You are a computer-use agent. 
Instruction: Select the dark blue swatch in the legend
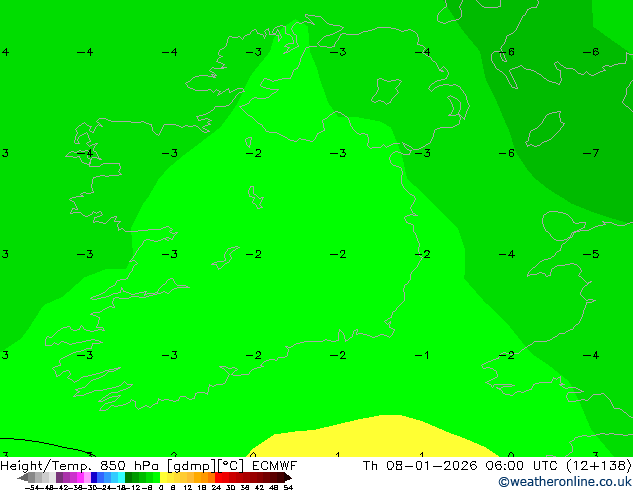coord(94,477)
